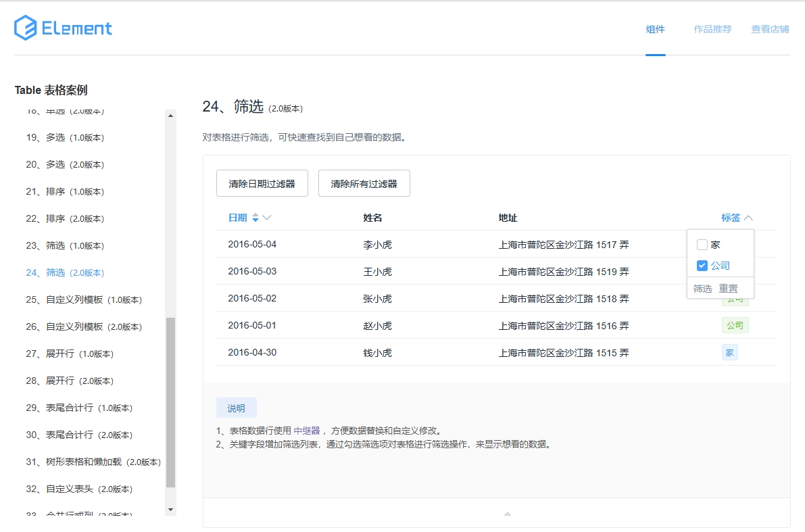The width and height of the screenshot is (805, 532).
Task: Click the sidebar title Table 表格案例
Action: coord(51,91)
